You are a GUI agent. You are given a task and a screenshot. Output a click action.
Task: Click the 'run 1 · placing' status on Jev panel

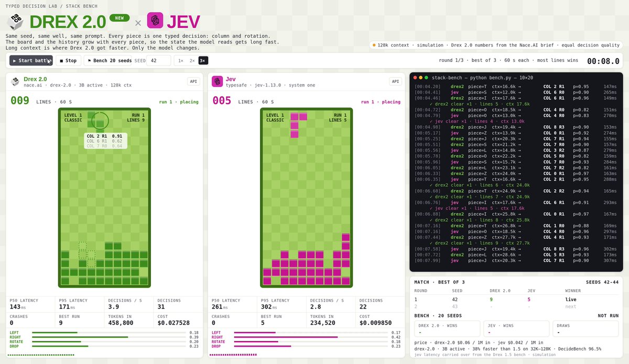coord(381,102)
